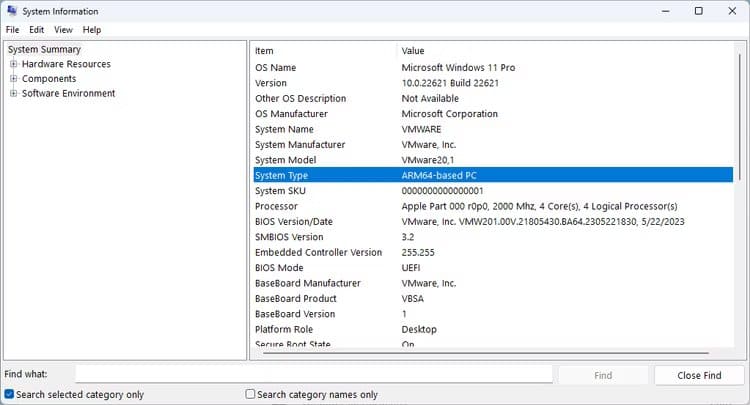Image resolution: width=750 pixels, height=405 pixels.
Task: Click the Find button
Action: (x=603, y=375)
